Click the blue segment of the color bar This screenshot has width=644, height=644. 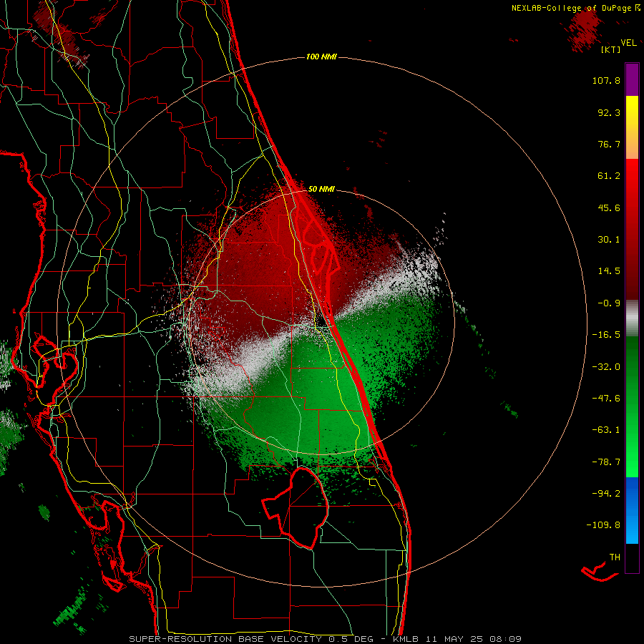coord(632,510)
